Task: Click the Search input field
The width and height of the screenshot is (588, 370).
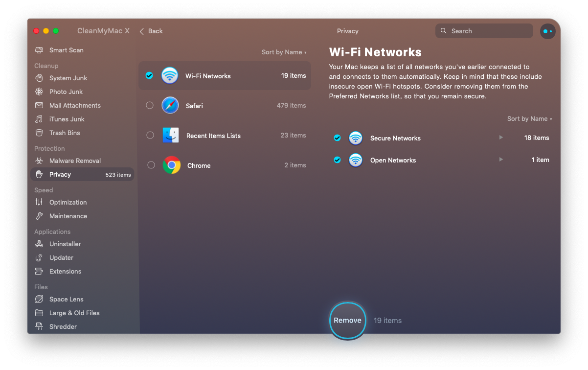Action: tap(484, 31)
